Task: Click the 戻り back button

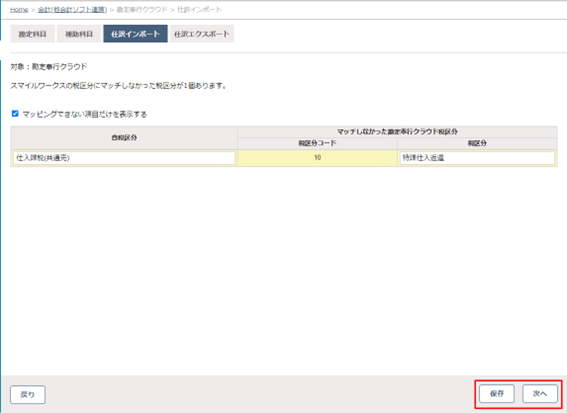Action: 28,395
